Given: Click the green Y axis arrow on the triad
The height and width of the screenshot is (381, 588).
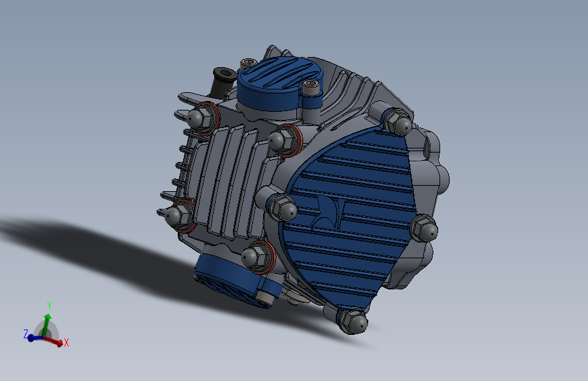Looking at the screenshot, I should [x=47, y=325].
